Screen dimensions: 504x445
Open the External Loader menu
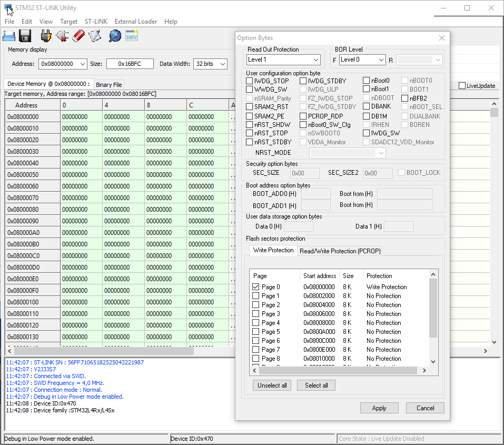coord(136,22)
